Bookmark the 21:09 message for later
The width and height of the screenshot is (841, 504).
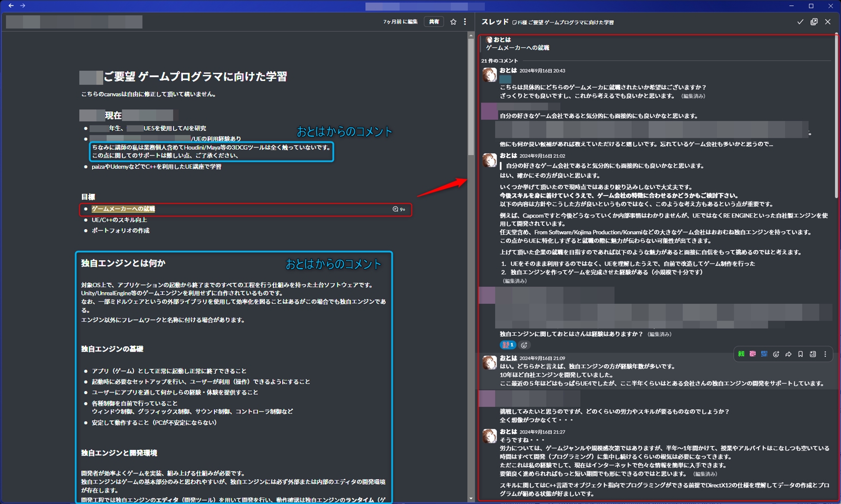[801, 354]
